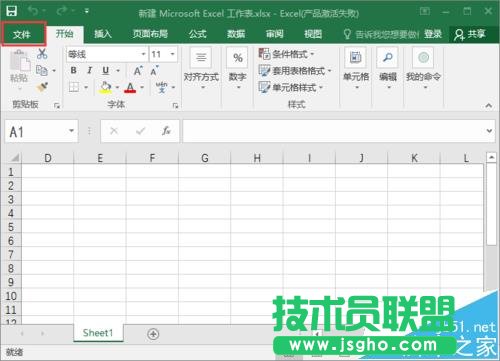Apply yellow fill color bucket
Screen dimensions: 500x361
tap(106, 87)
